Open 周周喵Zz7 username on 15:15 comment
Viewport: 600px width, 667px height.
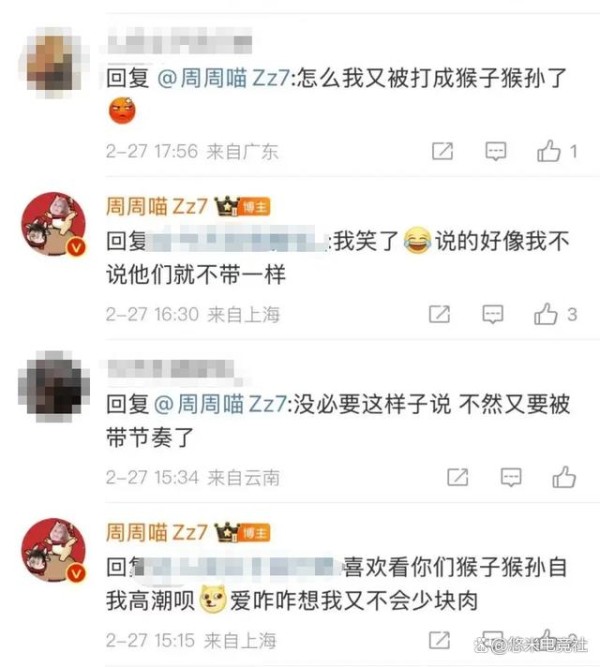pos(157,533)
